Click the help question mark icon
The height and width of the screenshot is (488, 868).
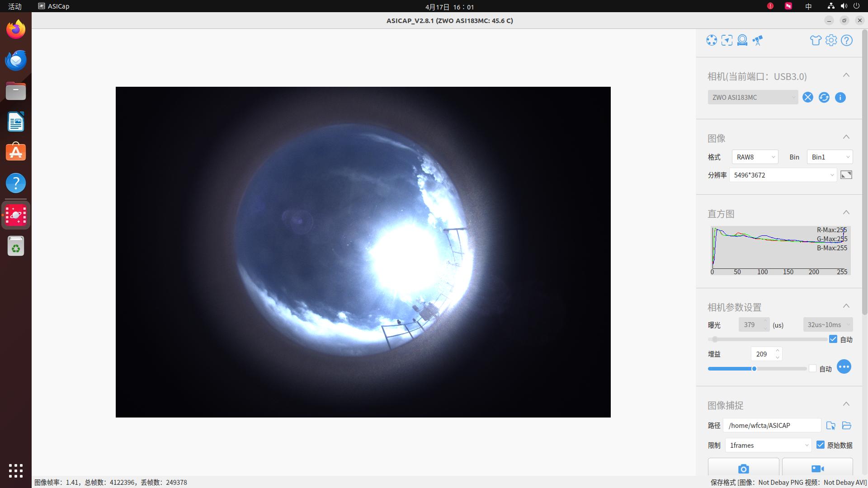tap(846, 40)
